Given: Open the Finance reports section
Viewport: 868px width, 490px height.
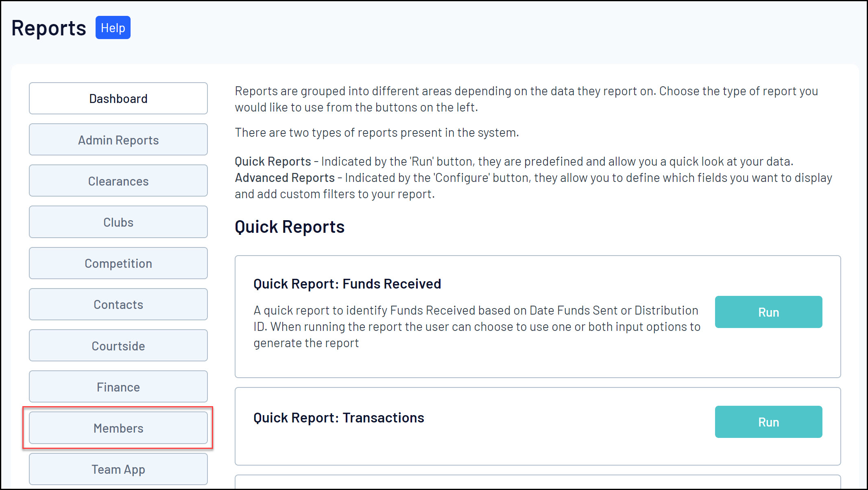Looking at the screenshot, I should [118, 387].
